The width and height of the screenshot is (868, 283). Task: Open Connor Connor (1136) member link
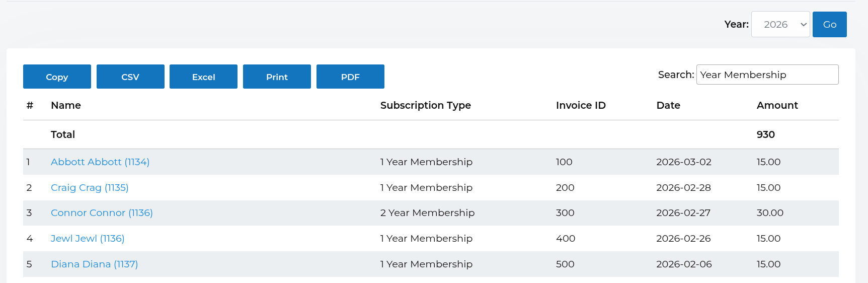102,213
